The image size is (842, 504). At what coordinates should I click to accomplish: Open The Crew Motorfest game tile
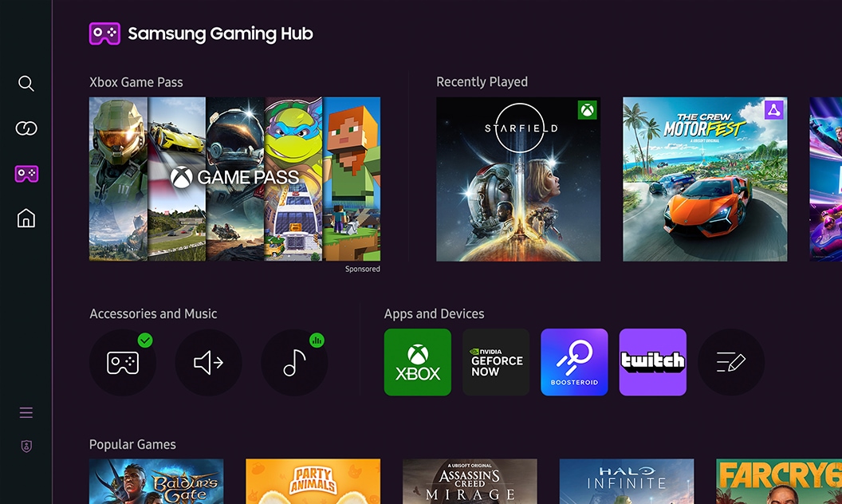(x=705, y=179)
